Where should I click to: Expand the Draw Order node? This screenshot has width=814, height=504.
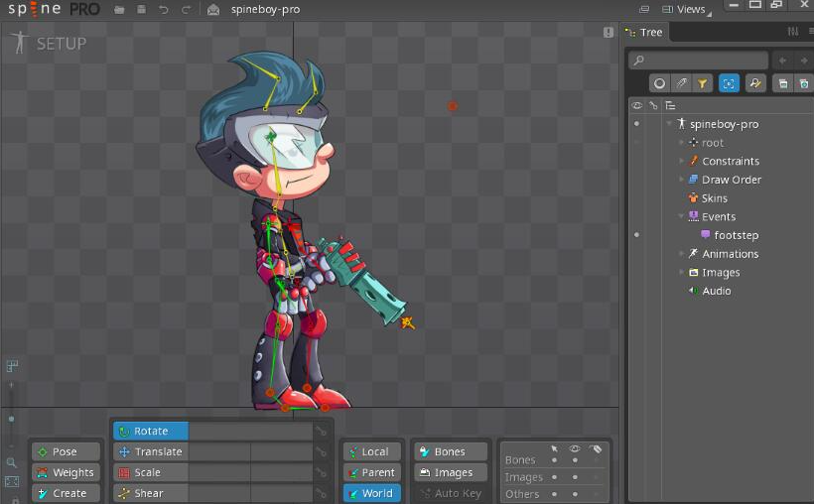682,180
